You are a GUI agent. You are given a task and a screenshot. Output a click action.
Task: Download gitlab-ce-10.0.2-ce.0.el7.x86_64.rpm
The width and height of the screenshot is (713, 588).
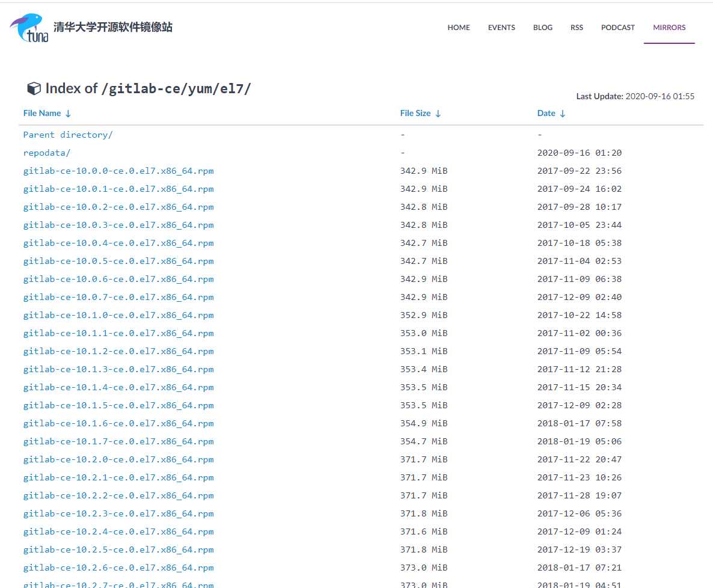(118, 207)
